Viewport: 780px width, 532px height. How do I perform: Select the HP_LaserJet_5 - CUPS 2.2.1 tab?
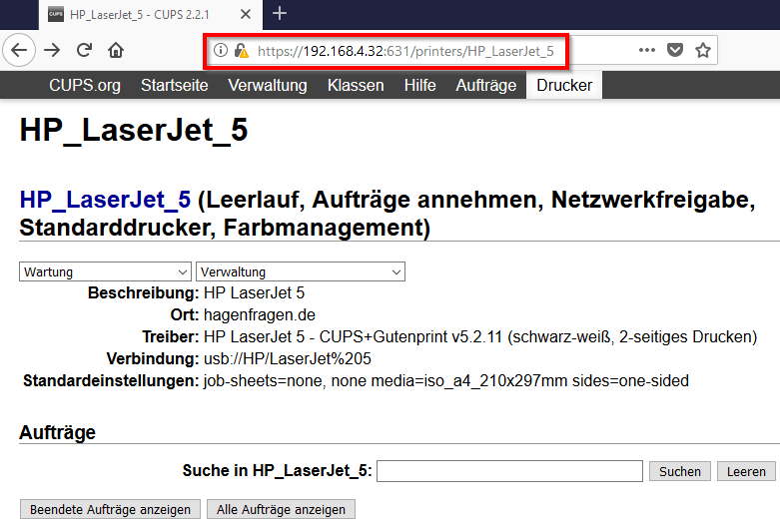[x=150, y=15]
